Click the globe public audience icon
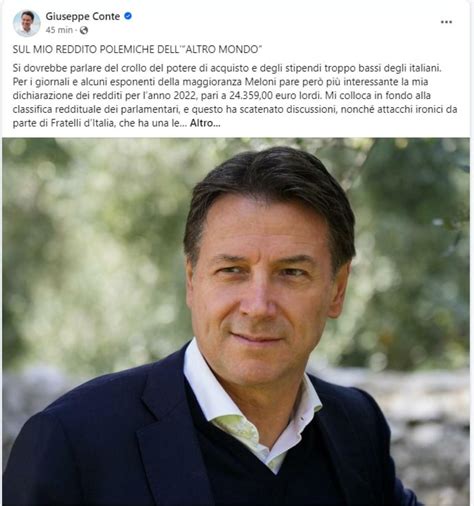This screenshot has width=474, height=506. pos(84,30)
